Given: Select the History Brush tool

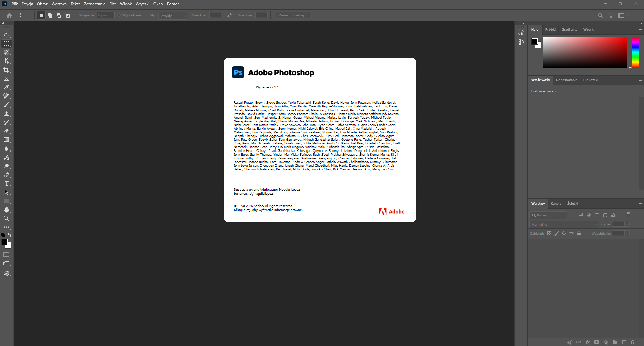Looking at the screenshot, I should pos(6,122).
